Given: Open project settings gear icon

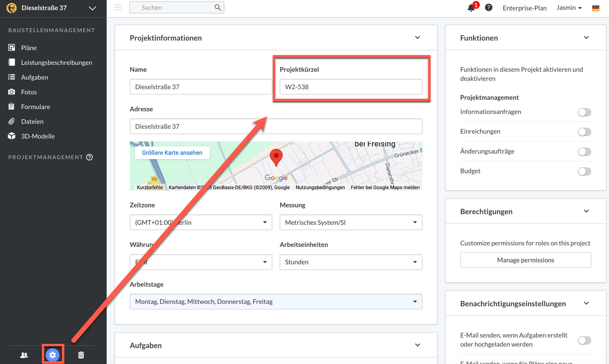Looking at the screenshot, I should (53, 355).
